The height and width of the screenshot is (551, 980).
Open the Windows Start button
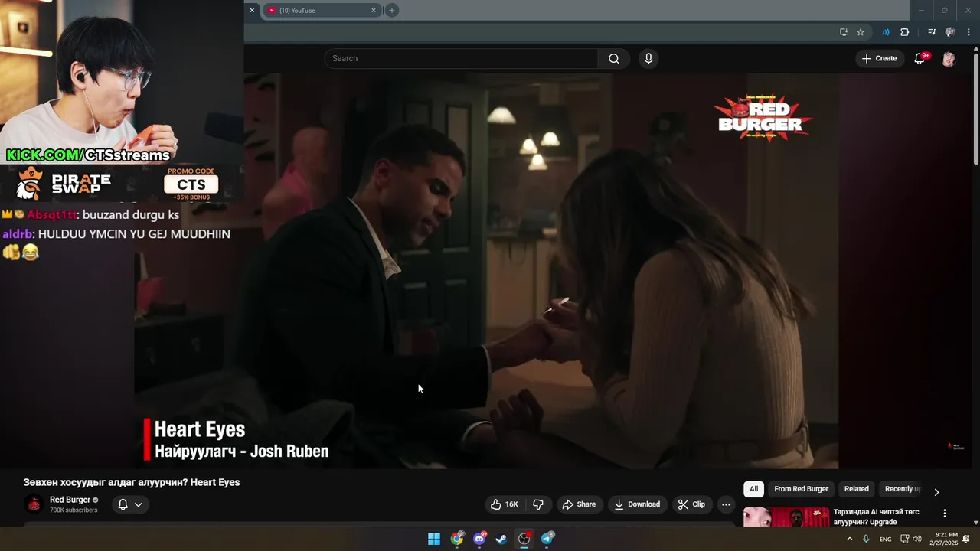[x=434, y=539]
